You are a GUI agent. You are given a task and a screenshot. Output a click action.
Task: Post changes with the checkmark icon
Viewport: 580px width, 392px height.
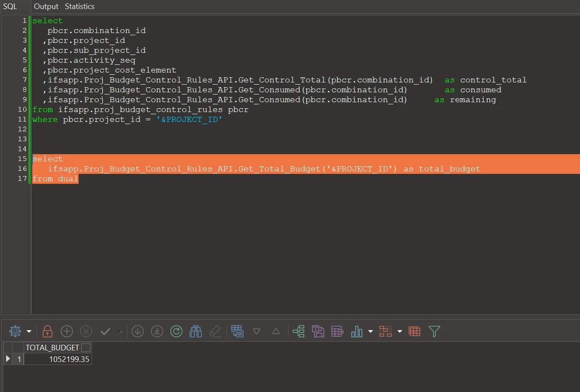(x=105, y=331)
